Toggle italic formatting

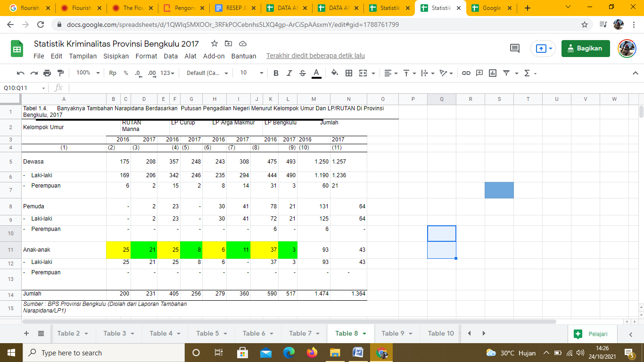point(289,73)
